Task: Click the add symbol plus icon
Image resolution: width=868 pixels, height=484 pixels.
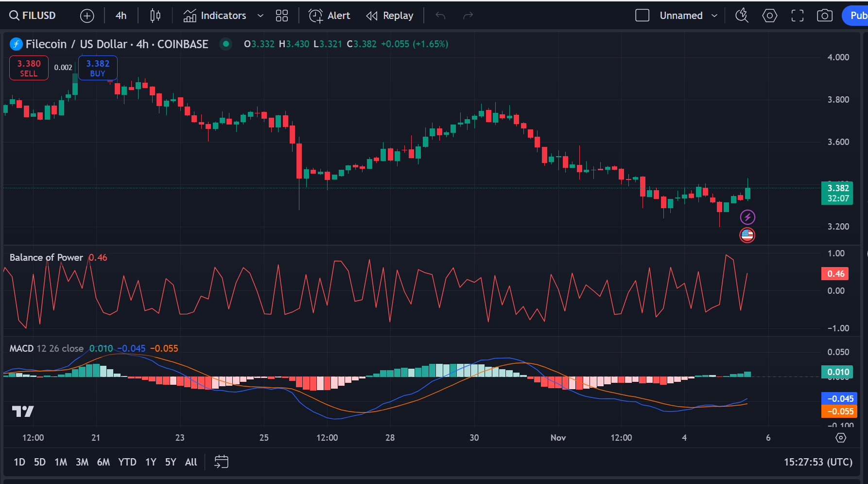Action: tap(87, 16)
